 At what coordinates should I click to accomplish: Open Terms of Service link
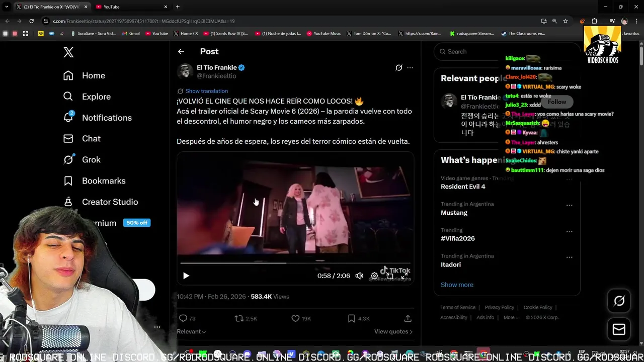pyautogui.click(x=458, y=307)
